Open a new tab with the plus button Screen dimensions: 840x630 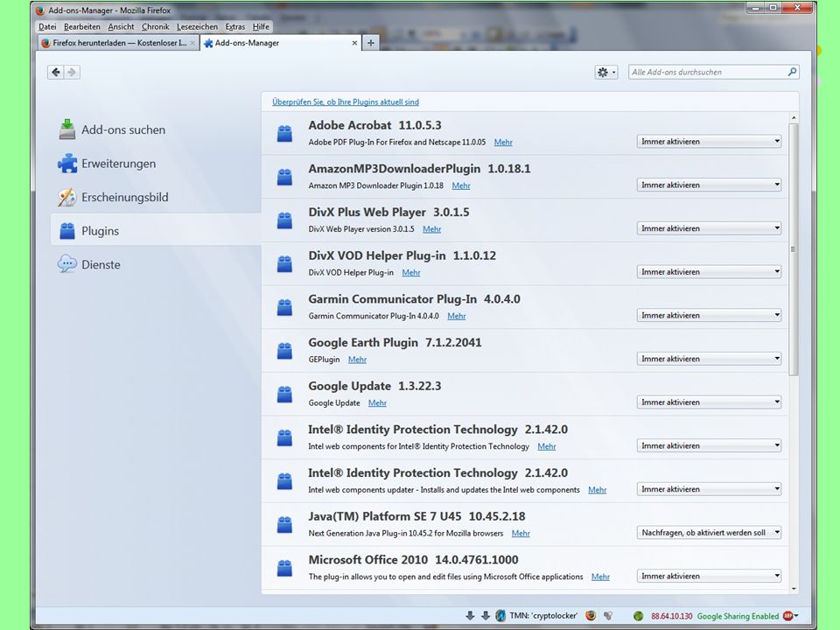pos(371,43)
